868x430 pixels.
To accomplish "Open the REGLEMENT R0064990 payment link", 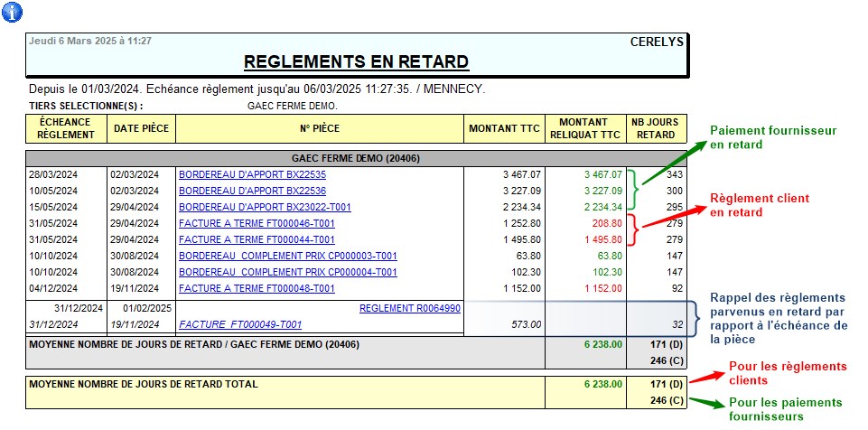I will 409,308.
